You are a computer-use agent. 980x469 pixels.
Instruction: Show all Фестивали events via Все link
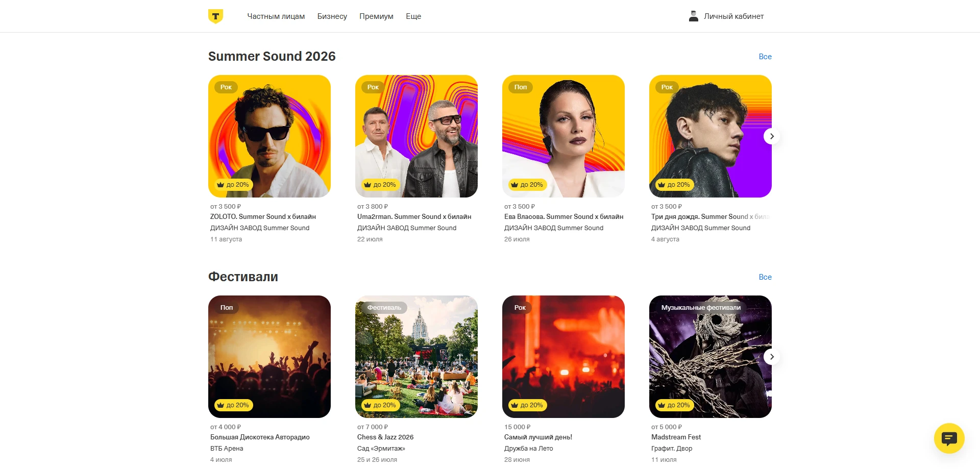(x=765, y=277)
